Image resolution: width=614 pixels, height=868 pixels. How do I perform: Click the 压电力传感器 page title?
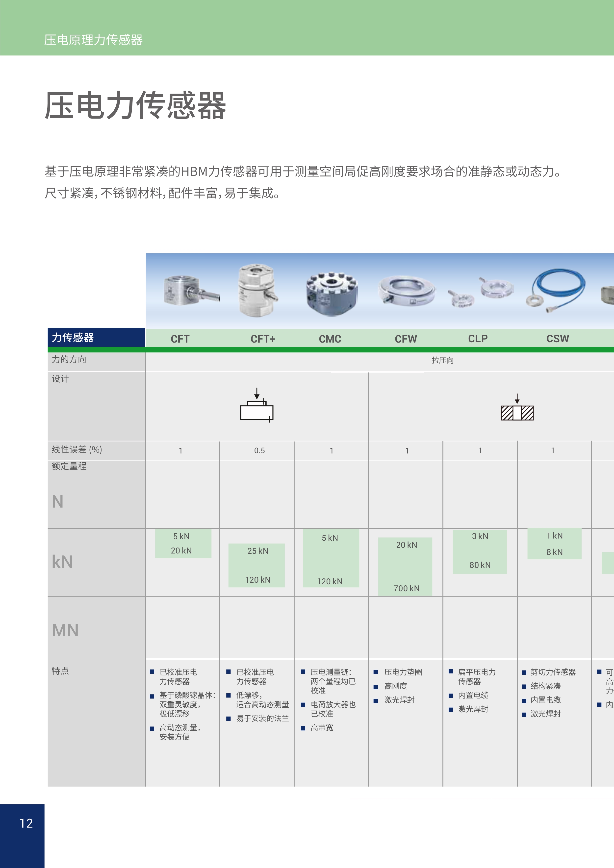click(x=135, y=105)
